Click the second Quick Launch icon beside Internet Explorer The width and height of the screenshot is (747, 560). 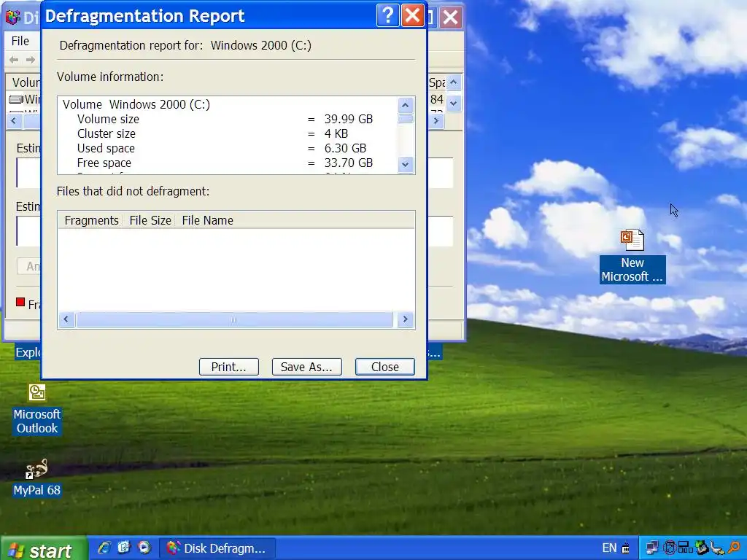pyautogui.click(x=124, y=548)
